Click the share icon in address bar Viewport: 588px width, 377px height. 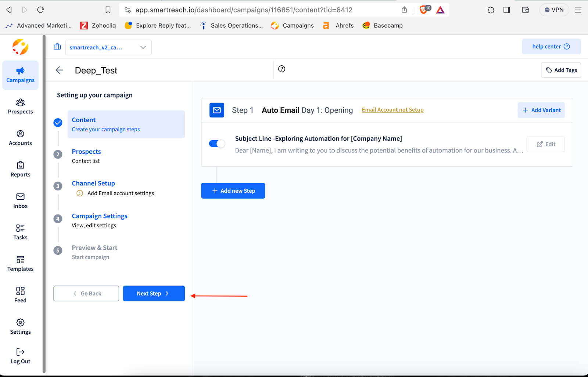(x=404, y=10)
